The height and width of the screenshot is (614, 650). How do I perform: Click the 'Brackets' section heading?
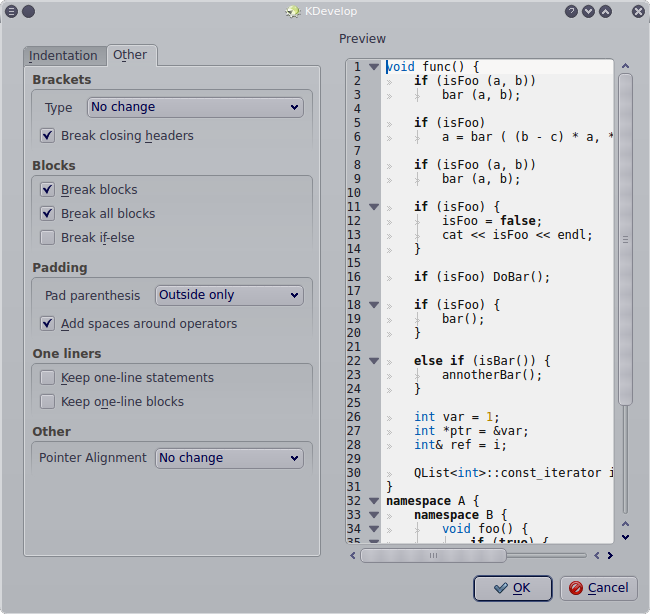62,79
